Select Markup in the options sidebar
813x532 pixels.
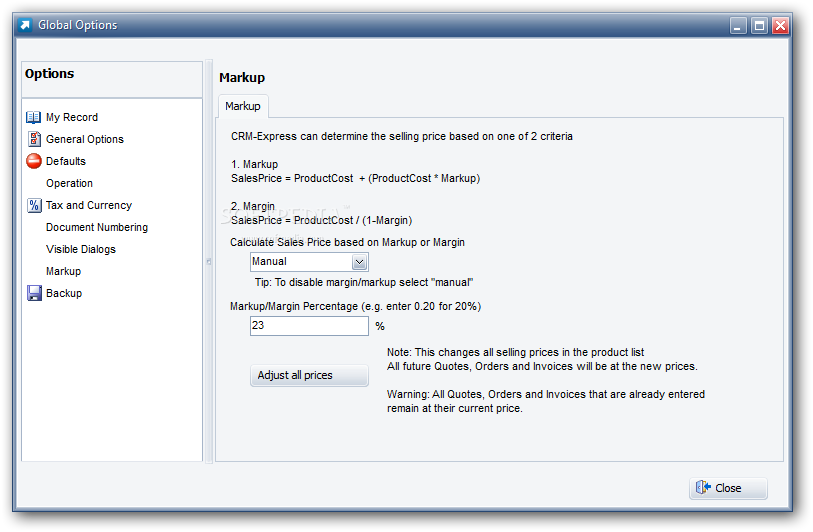63,271
